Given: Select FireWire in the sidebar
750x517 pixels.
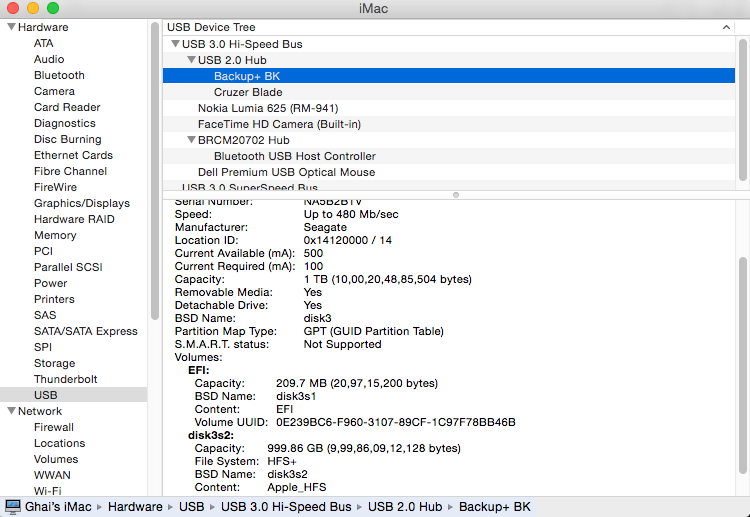Looking at the screenshot, I should [55, 187].
